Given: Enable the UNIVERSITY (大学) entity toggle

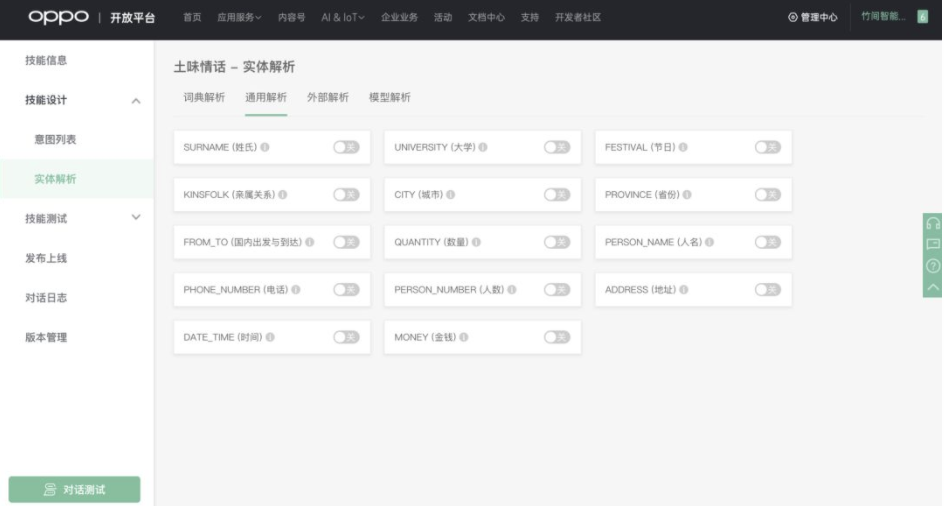Looking at the screenshot, I should click(557, 147).
